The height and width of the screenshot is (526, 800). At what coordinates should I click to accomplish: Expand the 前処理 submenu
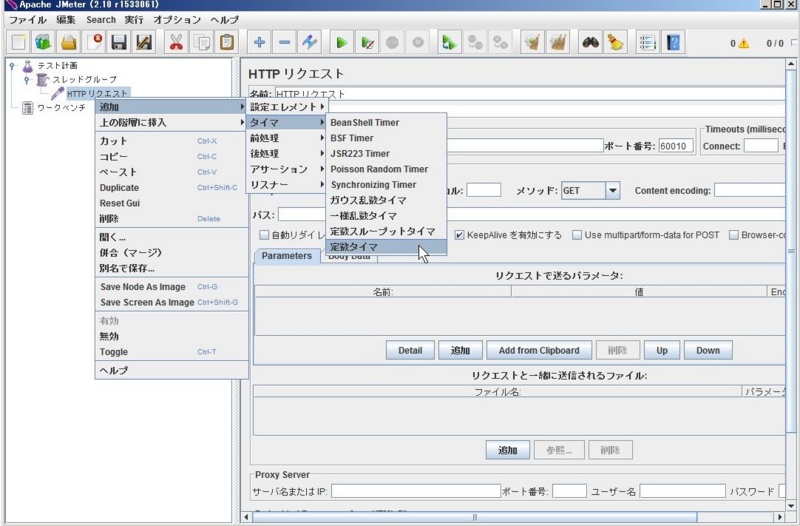(287, 138)
